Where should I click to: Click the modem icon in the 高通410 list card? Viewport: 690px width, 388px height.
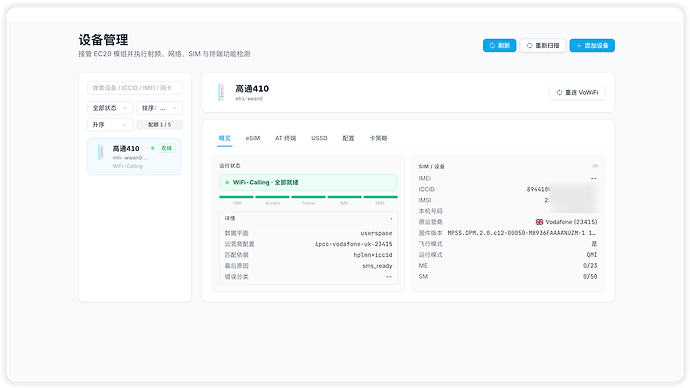point(101,152)
